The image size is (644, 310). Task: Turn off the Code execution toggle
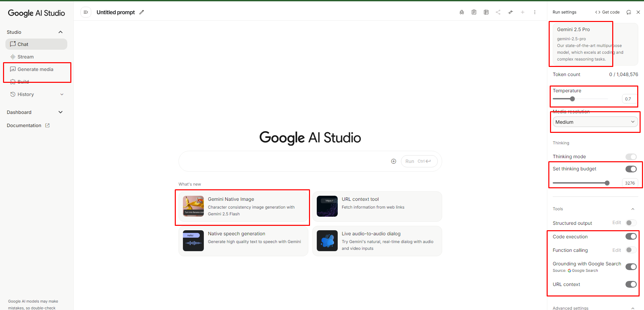coord(631,236)
